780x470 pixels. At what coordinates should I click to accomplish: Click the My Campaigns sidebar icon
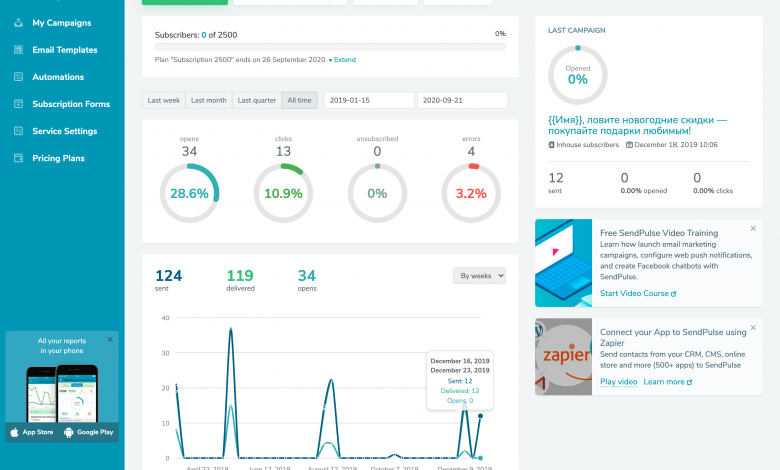tap(18, 22)
